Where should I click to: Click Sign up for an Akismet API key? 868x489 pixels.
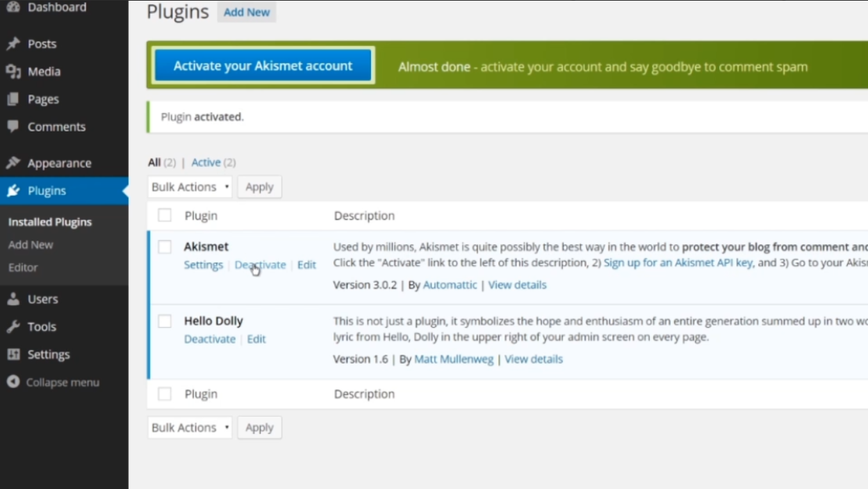tap(678, 263)
